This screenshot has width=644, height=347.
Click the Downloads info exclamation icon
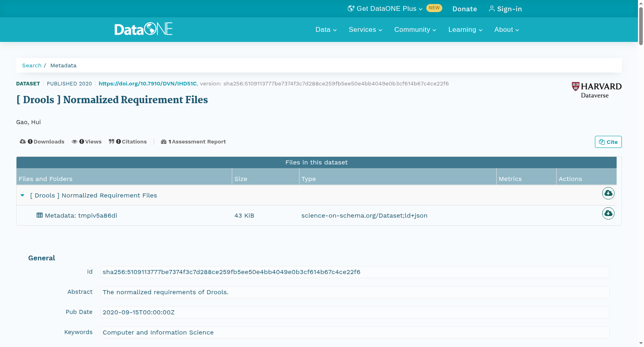coord(30,141)
